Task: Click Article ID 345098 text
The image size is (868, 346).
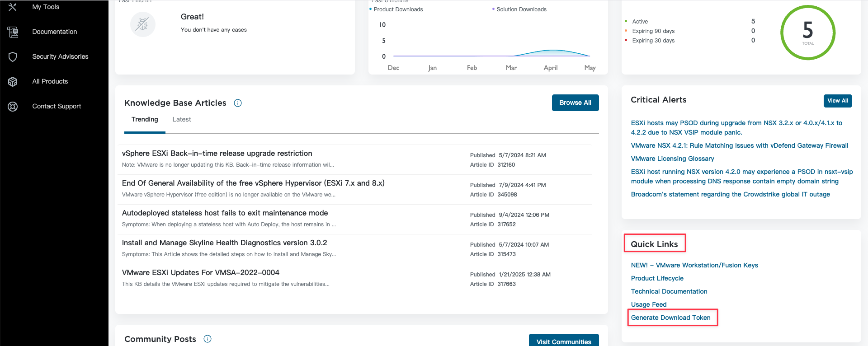Action: [494, 195]
